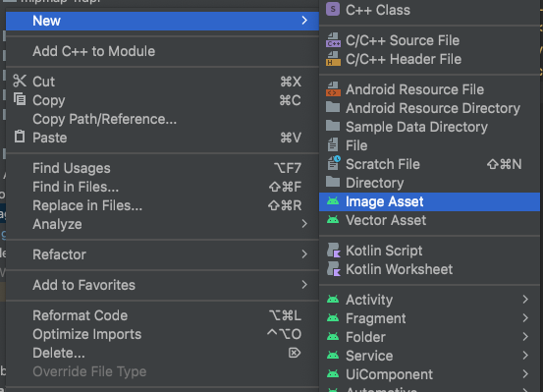Screen dimensions: 543x392
Task: Click the Kotlin Script icon
Action: pyautogui.click(x=334, y=251)
